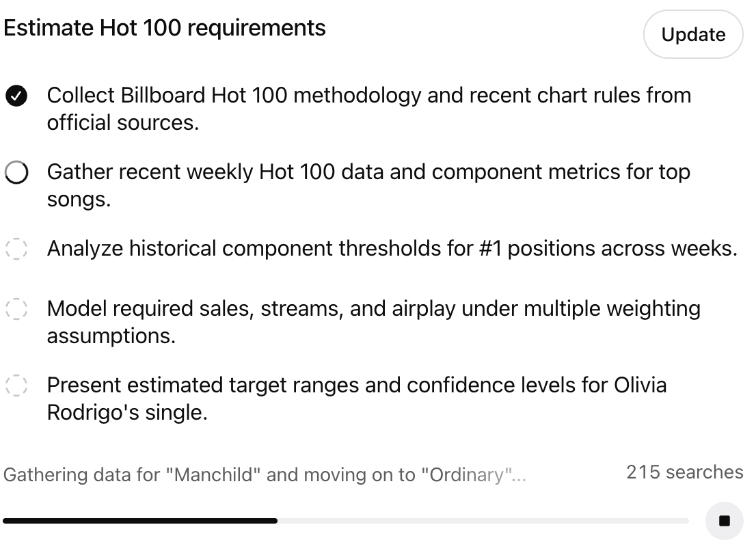This screenshot has height=540, width=756.
Task: Click the unfilled portion of the progress bar
Action: 483,521
